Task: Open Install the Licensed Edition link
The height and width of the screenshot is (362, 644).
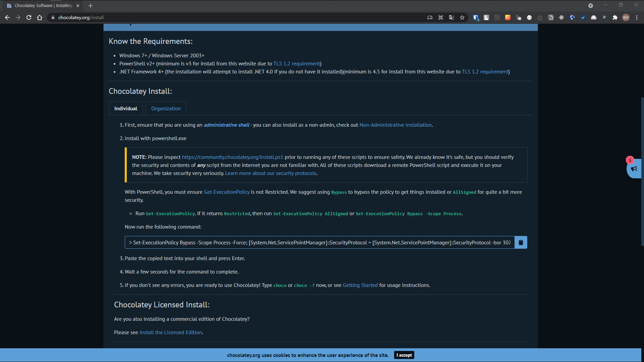Action: pyautogui.click(x=171, y=333)
